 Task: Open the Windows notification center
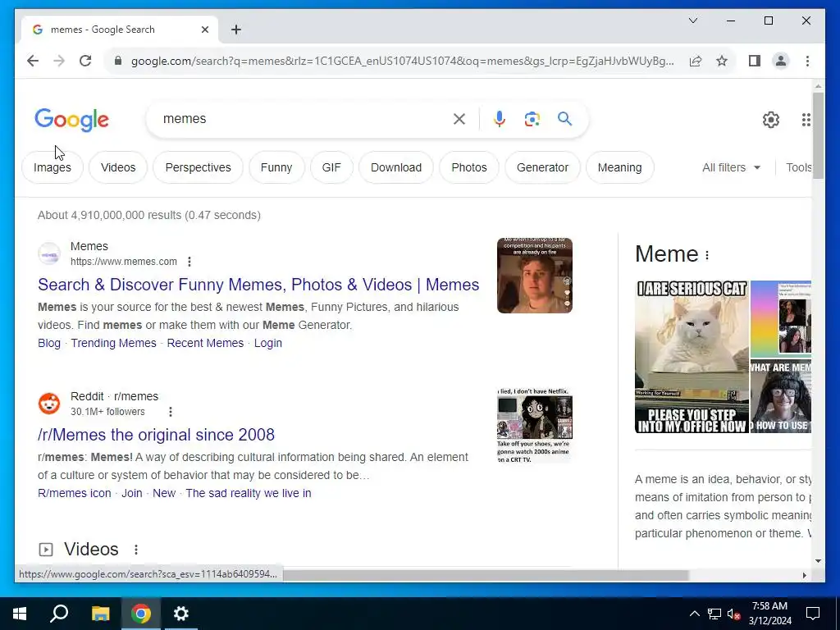click(x=813, y=614)
